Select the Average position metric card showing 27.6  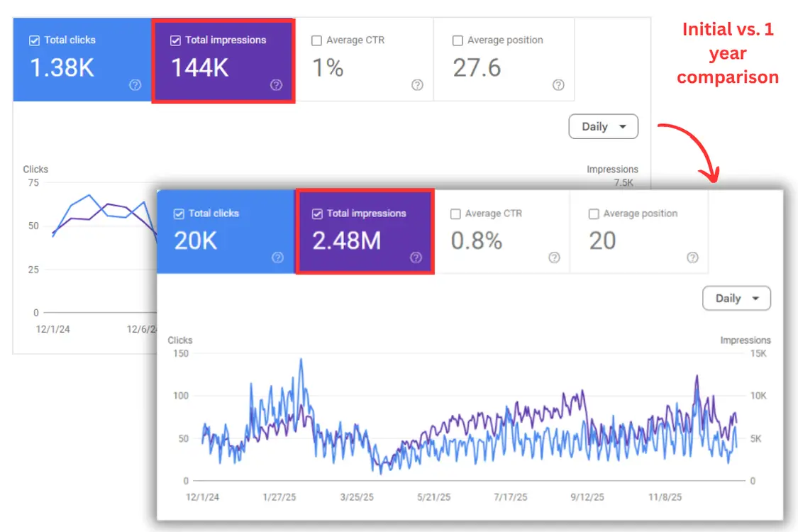point(504,60)
